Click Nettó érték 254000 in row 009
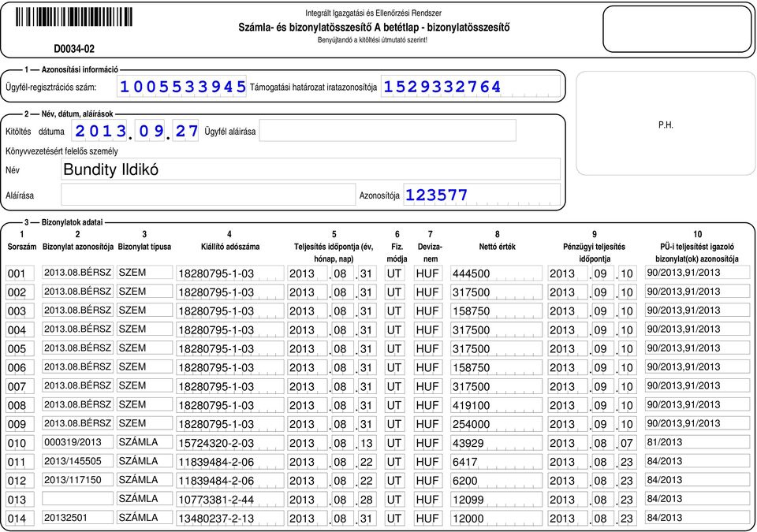This screenshot has width=757, height=532. click(x=496, y=424)
